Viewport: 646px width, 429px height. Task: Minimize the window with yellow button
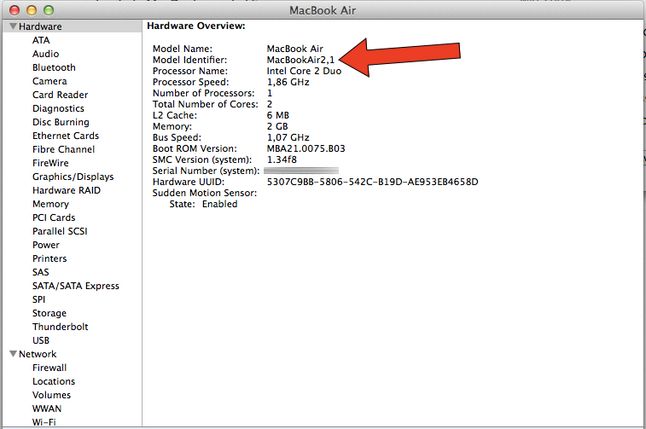pos(31,10)
